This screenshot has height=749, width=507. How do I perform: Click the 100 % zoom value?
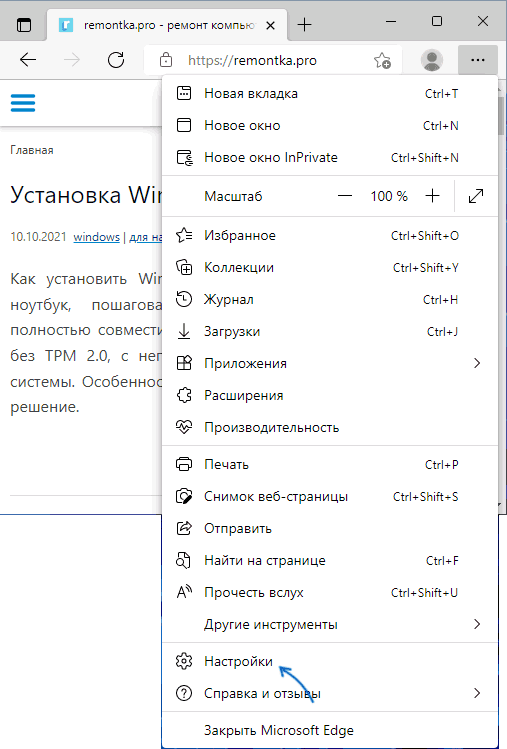[x=389, y=196]
